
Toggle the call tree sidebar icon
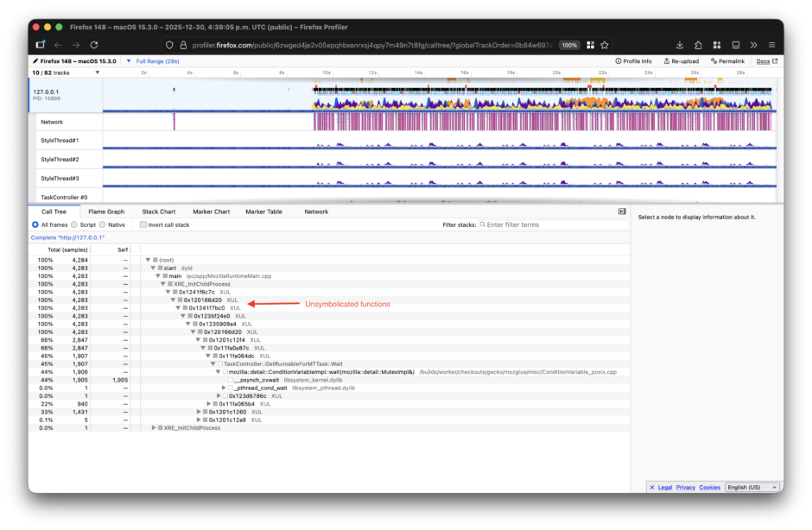coord(622,211)
